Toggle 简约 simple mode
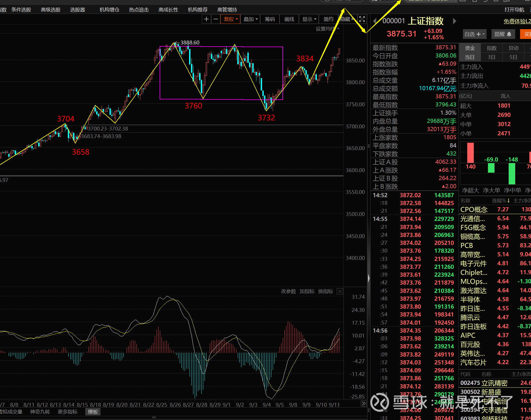 pyautogui.click(x=328, y=19)
